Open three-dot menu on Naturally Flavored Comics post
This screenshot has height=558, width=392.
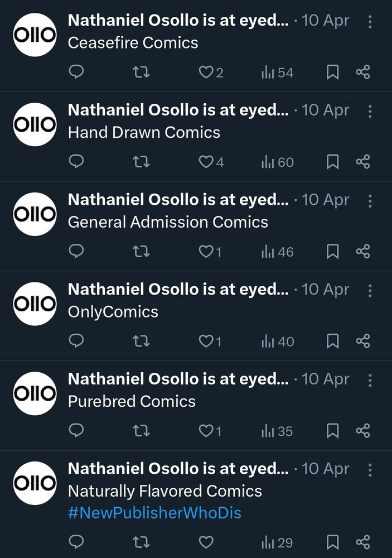click(370, 469)
